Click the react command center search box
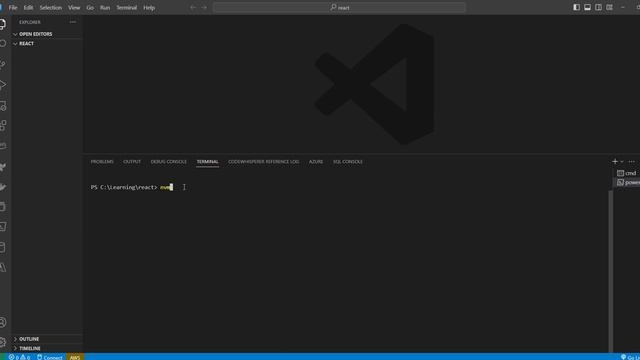 click(x=339, y=7)
